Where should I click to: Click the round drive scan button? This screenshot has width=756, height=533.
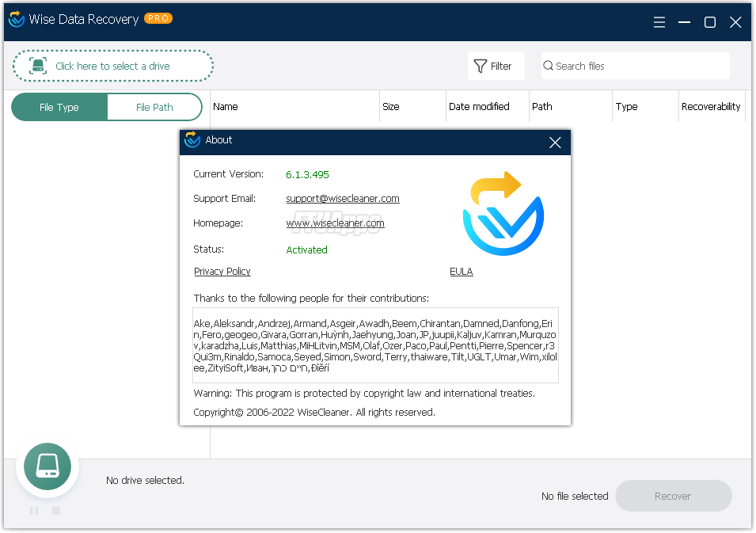click(x=47, y=466)
